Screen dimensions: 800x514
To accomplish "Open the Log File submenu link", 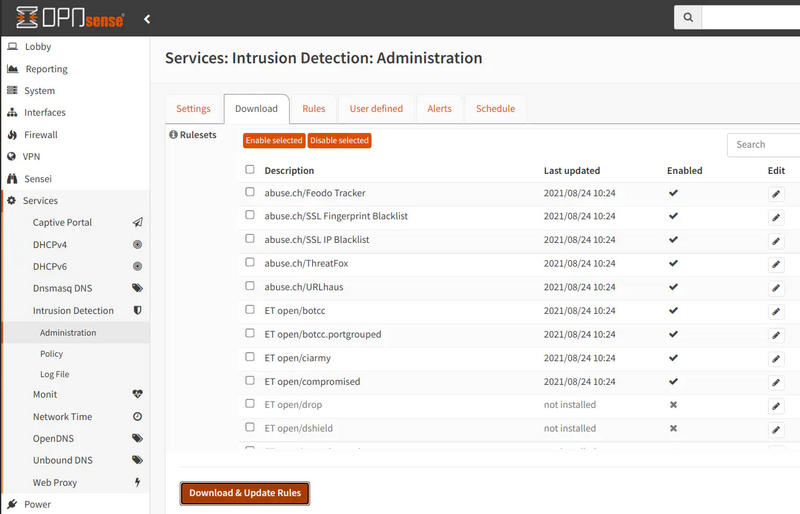I will click(x=55, y=374).
